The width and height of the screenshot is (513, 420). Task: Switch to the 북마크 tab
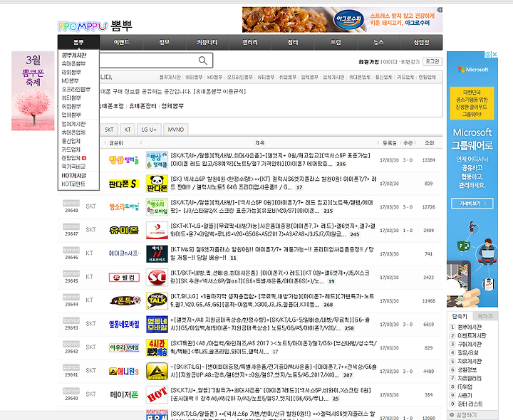[x=485, y=316]
